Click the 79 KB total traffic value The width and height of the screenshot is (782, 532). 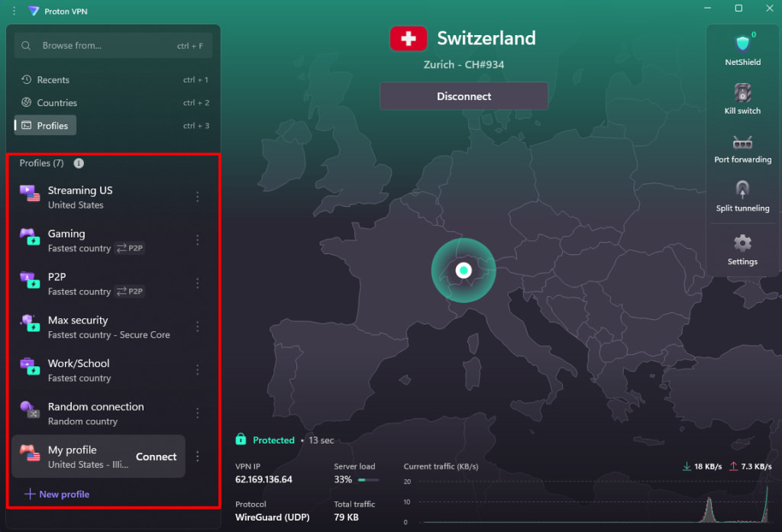346,517
